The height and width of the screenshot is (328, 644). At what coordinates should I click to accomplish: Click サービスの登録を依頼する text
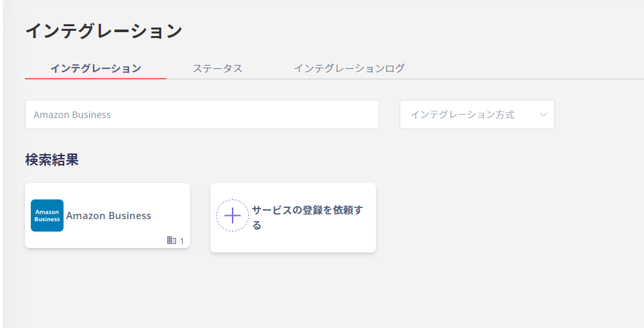pyautogui.click(x=307, y=217)
